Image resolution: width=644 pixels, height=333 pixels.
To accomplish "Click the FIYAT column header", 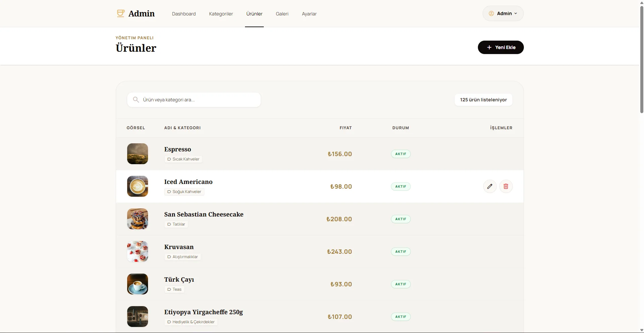I will coord(346,128).
